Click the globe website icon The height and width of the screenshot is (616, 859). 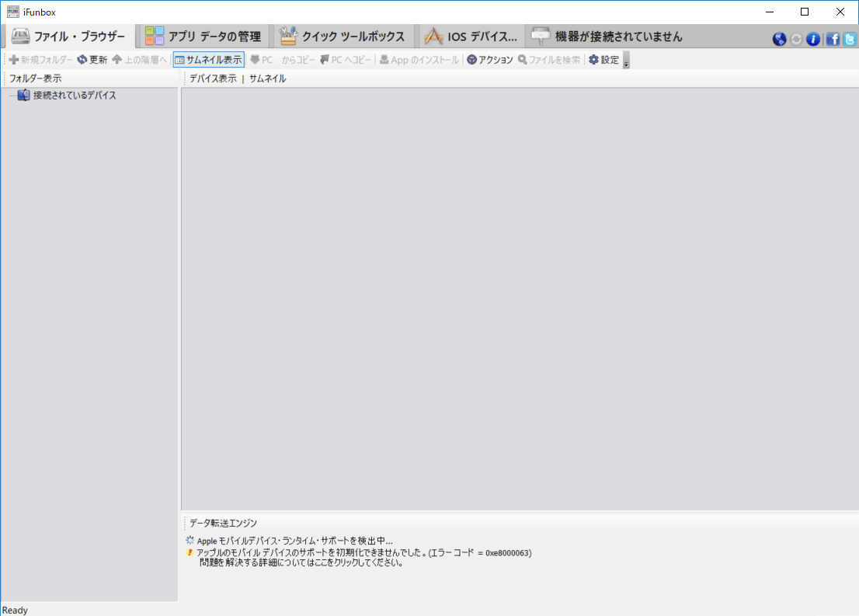[x=779, y=39]
